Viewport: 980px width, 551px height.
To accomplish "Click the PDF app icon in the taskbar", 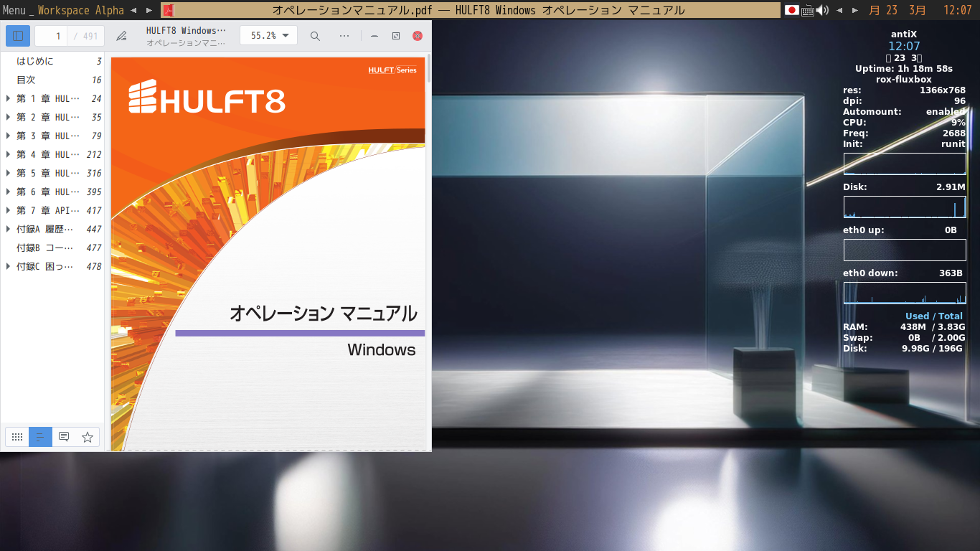I will tap(167, 10).
